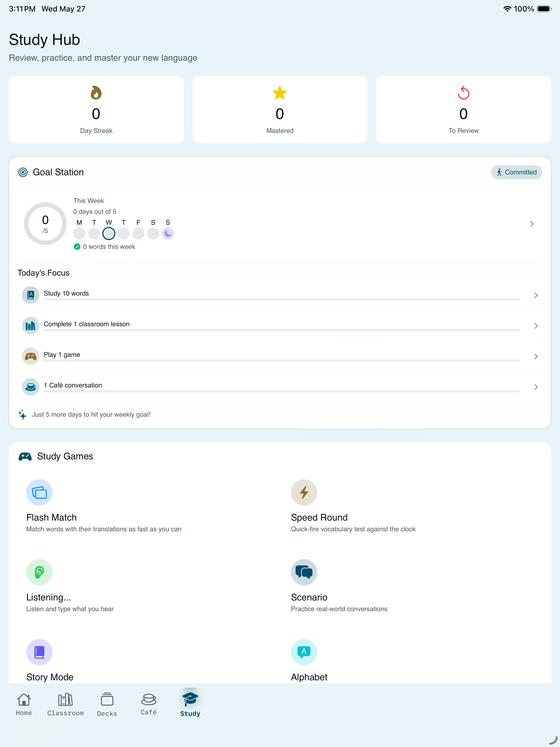
Task: Switch to the Café tab
Action: [x=148, y=704]
